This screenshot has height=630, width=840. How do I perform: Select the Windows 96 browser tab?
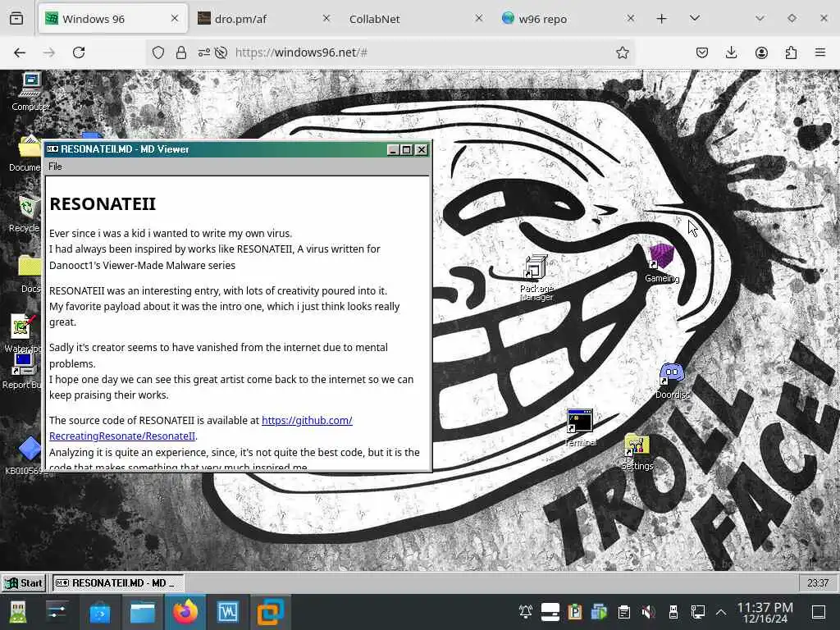click(112, 19)
